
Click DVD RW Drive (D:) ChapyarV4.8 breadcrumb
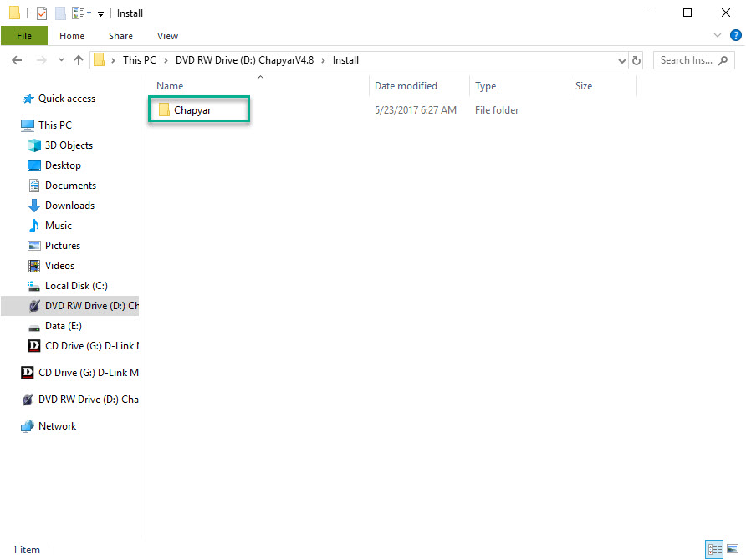pyautogui.click(x=244, y=60)
